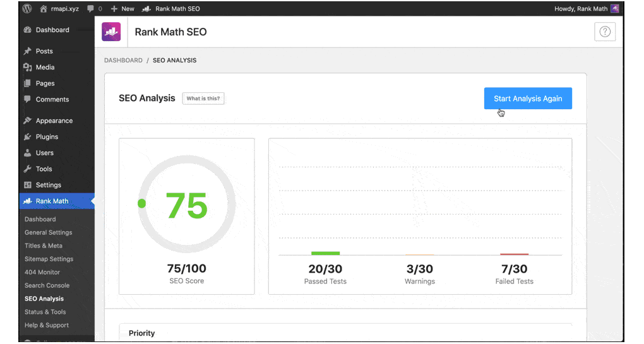644x344 pixels.
Task: Open Sitemap Settings submenu link
Action: (x=49, y=259)
